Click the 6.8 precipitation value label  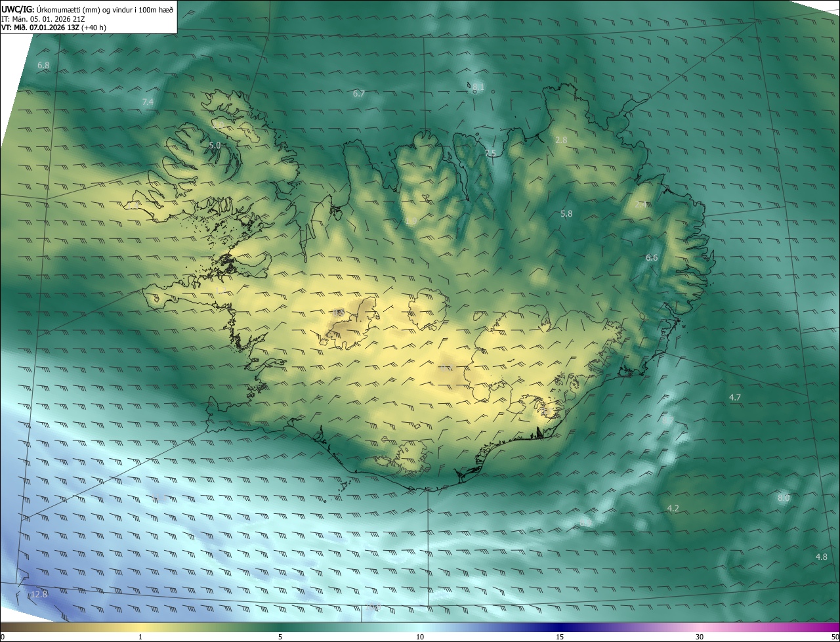[x=44, y=66]
